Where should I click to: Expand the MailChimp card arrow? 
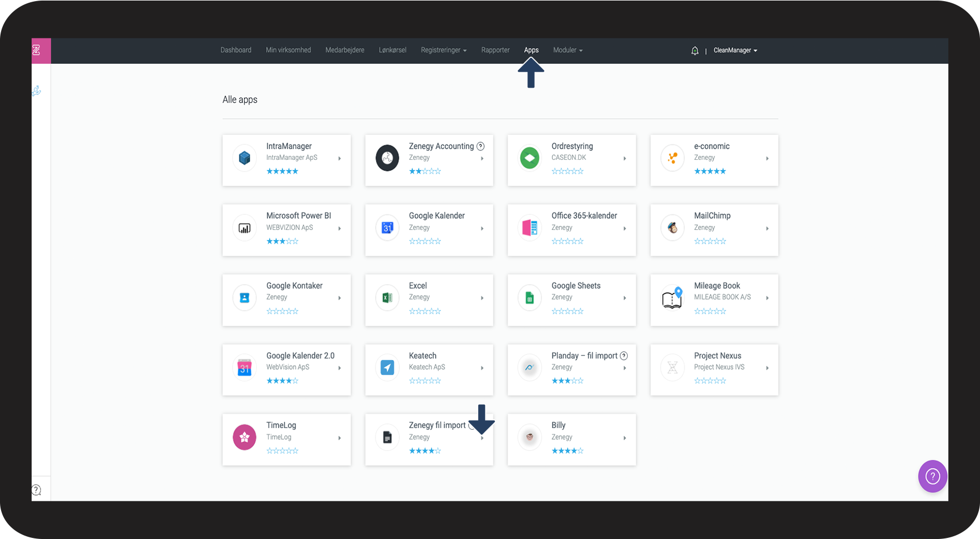tap(767, 229)
